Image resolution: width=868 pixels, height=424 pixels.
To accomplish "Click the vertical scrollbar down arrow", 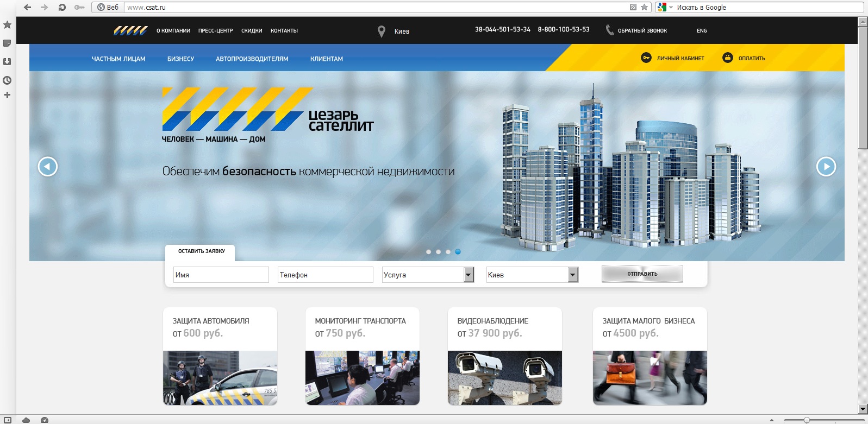I will pos(863,409).
